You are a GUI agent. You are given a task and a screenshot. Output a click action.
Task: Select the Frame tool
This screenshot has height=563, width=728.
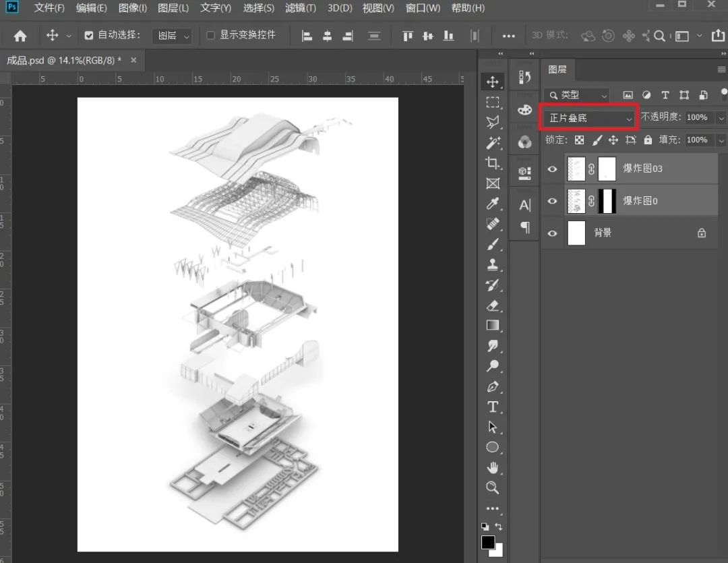pos(493,183)
